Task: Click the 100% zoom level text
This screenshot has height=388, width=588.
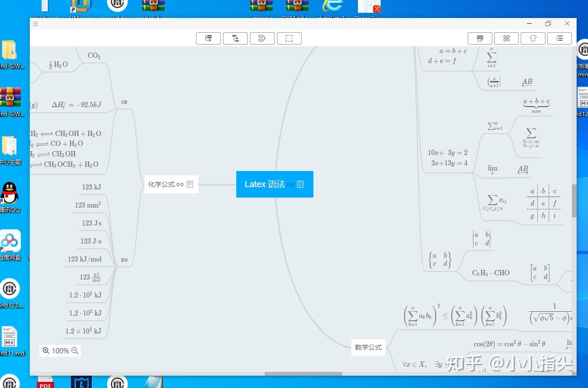Action: pyautogui.click(x=60, y=351)
